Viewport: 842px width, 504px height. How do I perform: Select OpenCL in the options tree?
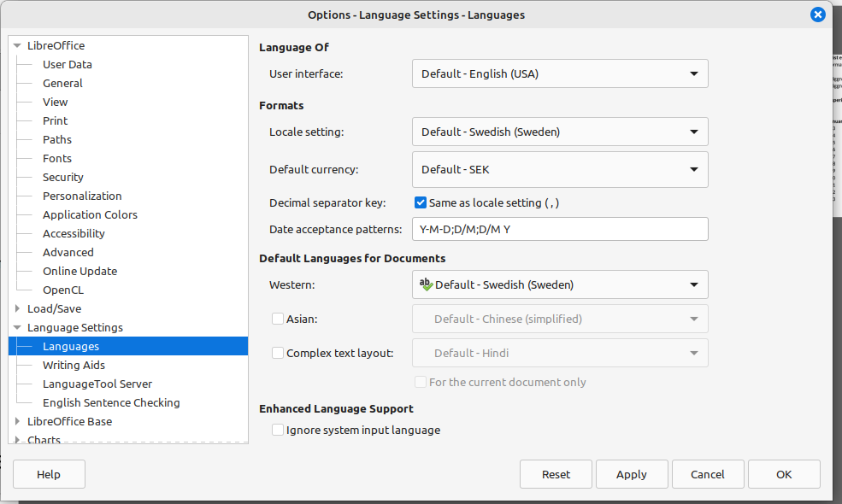(x=63, y=290)
